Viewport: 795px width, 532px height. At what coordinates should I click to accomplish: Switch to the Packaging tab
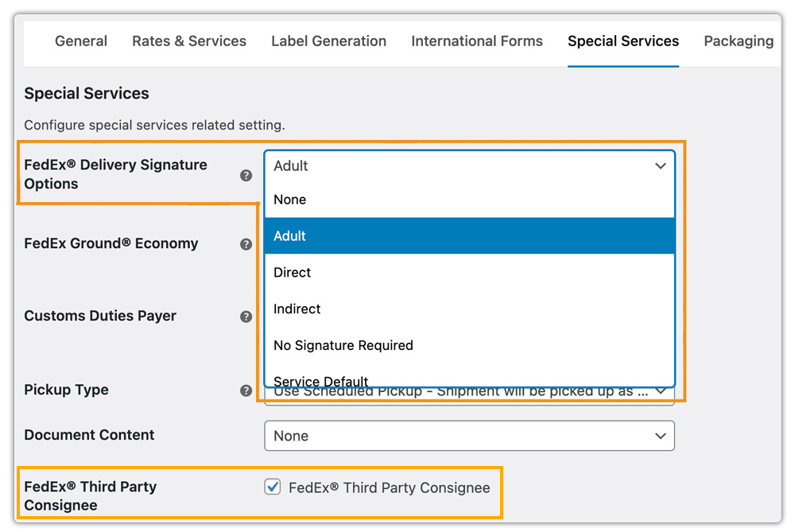(x=738, y=41)
